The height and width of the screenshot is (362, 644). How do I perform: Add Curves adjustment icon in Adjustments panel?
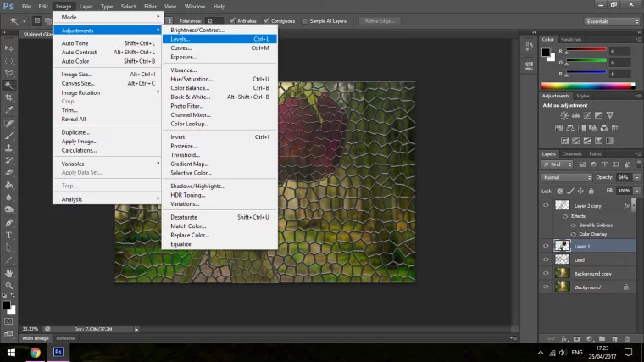[588, 115]
